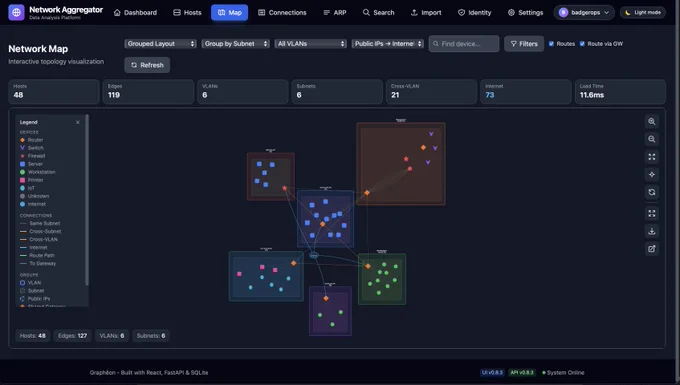Screen dimensions: 680x385
Task: Click the Edges: 127 footer chip
Action: [x=72, y=336]
